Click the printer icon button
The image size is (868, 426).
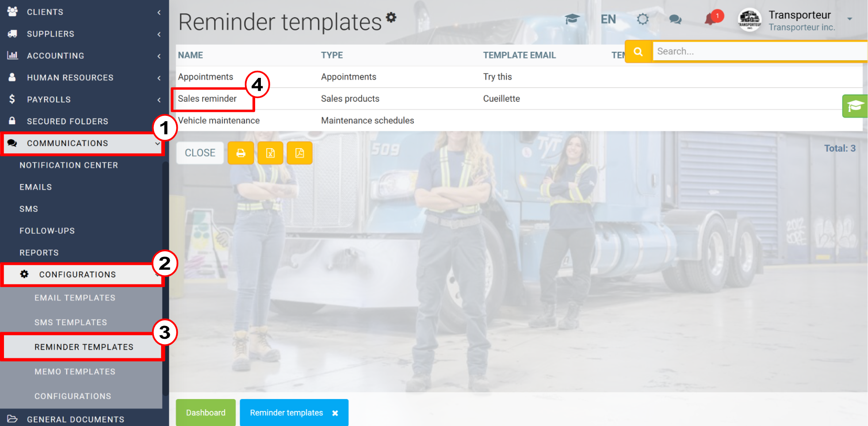pyautogui.click(x=241, y=153)
